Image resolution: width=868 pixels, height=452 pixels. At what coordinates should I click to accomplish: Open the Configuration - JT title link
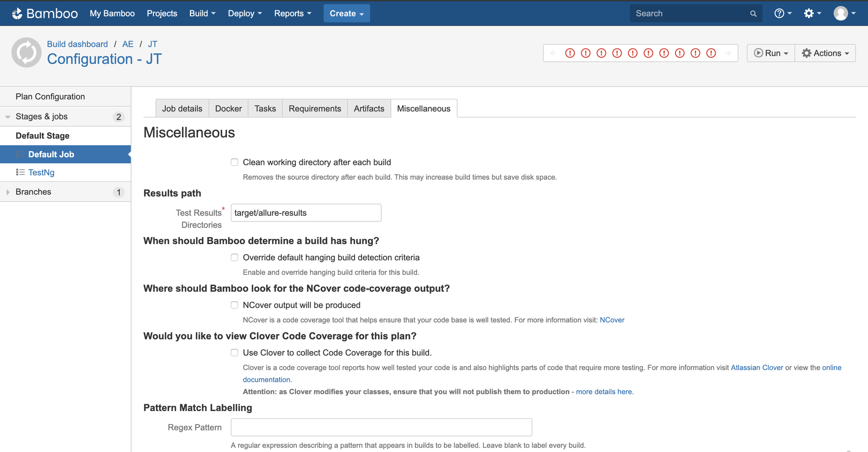pyautogui.click(x=104, y=59)
